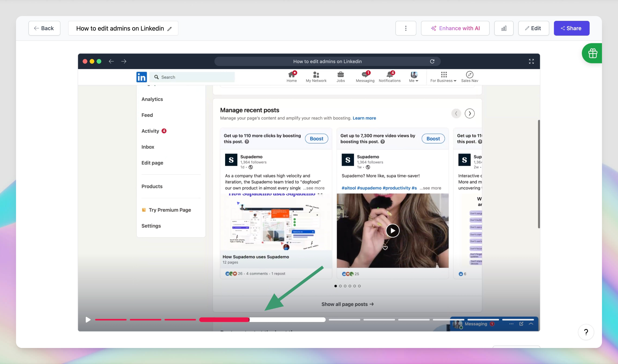
Task: Click Supademo logo on second post
Action: 348,160
